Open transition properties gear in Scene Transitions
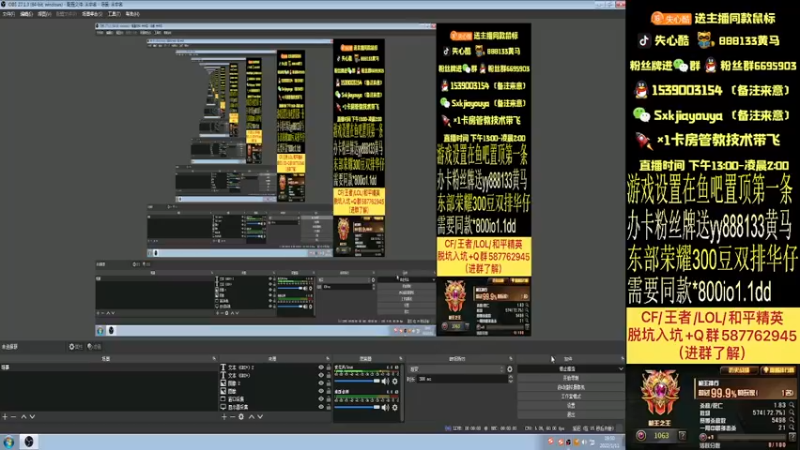800x450 pixels. (510, 369)
